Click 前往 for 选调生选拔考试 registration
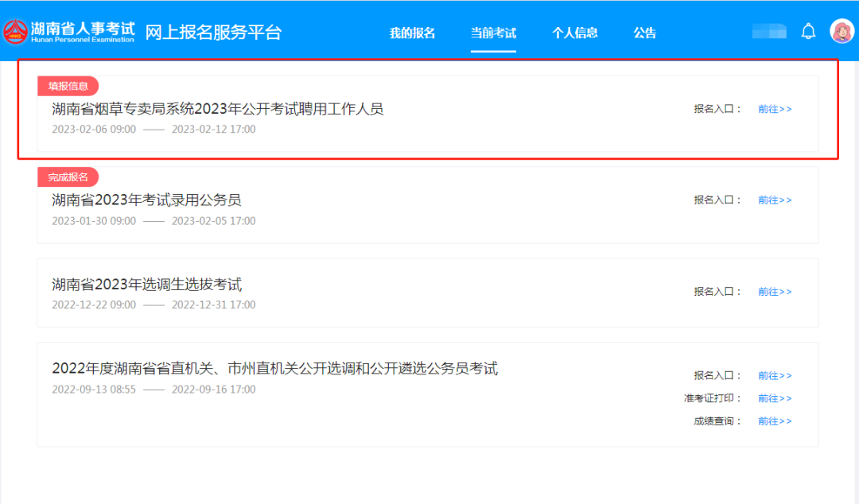The width and height of the screenshot is (859, 504). 774,292
